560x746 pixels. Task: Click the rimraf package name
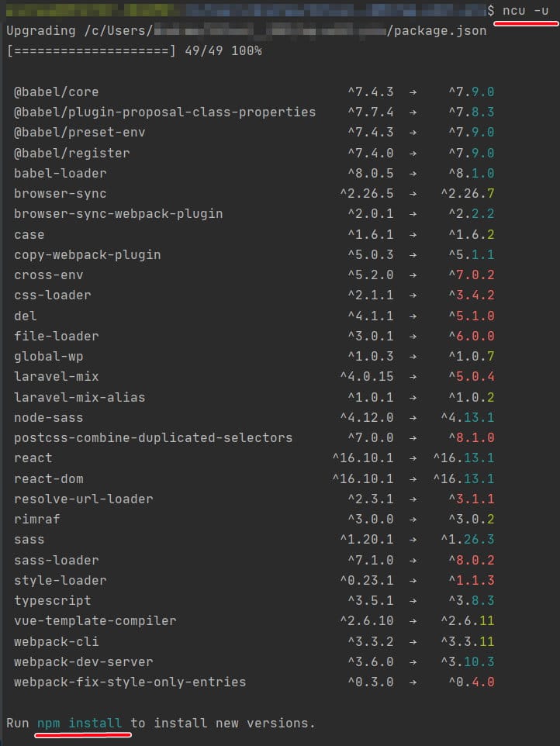pos(36,519)
